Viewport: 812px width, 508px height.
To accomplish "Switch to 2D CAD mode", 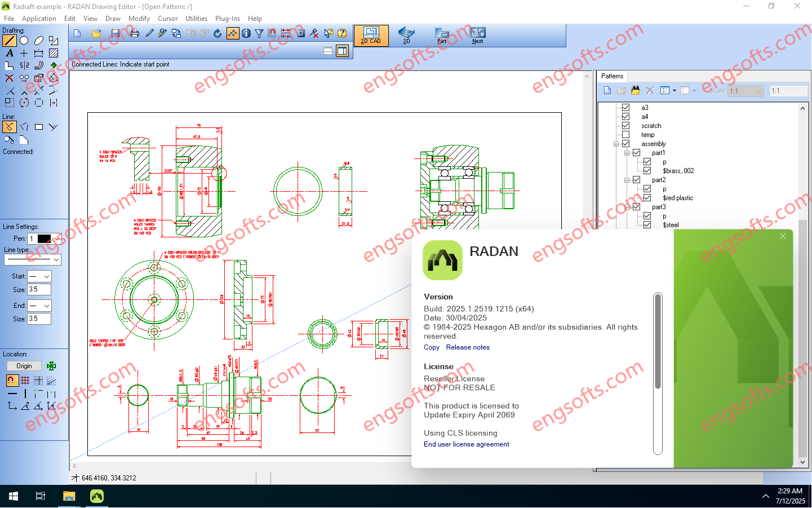I will pos(371,36).
